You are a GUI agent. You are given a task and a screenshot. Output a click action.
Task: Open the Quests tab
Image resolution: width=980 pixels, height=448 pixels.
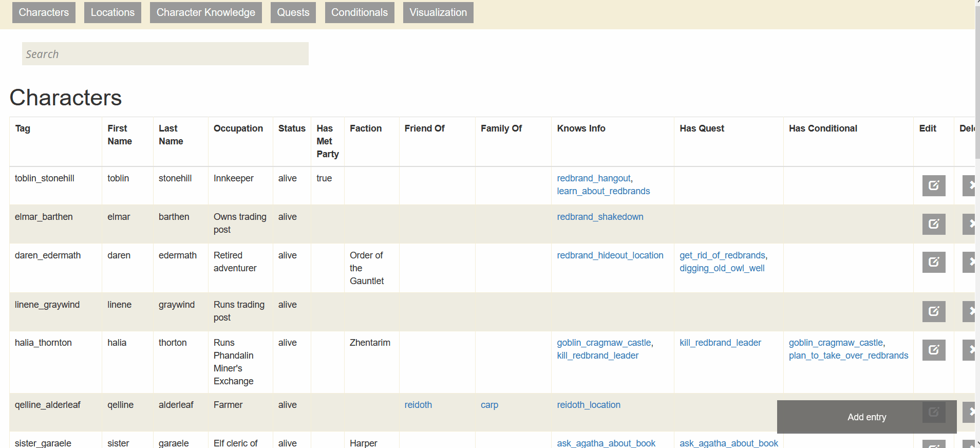293,12
